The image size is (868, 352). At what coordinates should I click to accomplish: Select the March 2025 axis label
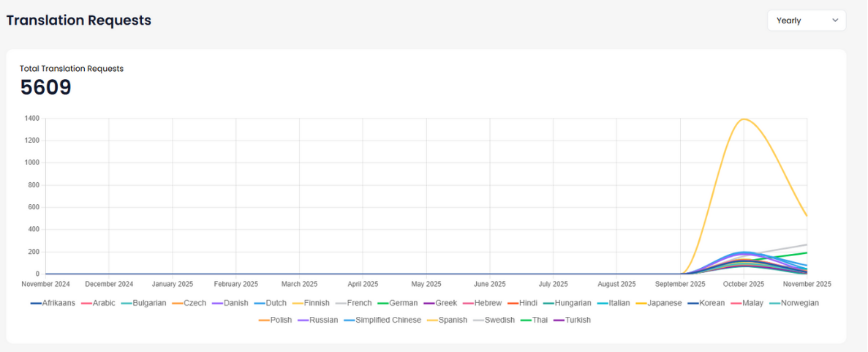[299, 284]
